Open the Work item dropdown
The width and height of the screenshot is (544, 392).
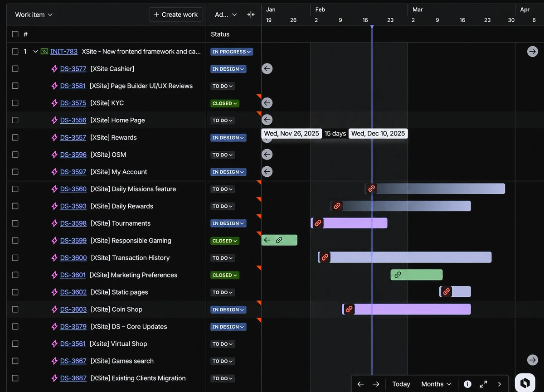tap(34, 15)
